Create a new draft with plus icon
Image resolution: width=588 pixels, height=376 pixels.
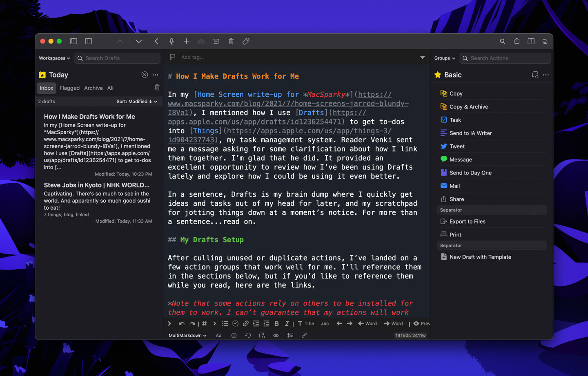tap(186, 41)
